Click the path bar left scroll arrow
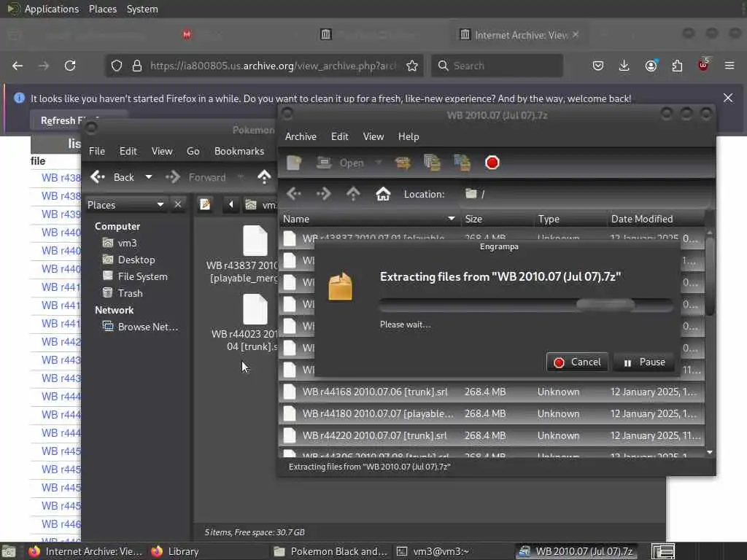This screenshot has width=747, height=560. click(231, 205)
